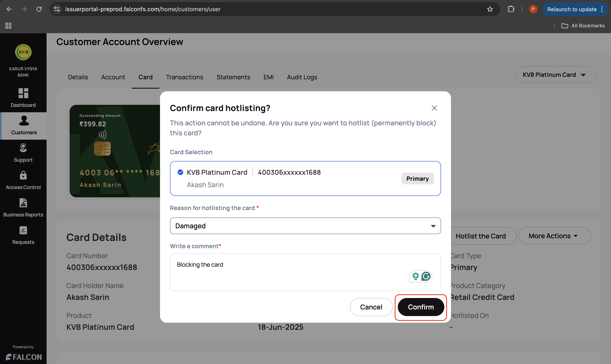Screen dimensions: 611x364
Task: Open Access Control lock icon
Action: 23,175
